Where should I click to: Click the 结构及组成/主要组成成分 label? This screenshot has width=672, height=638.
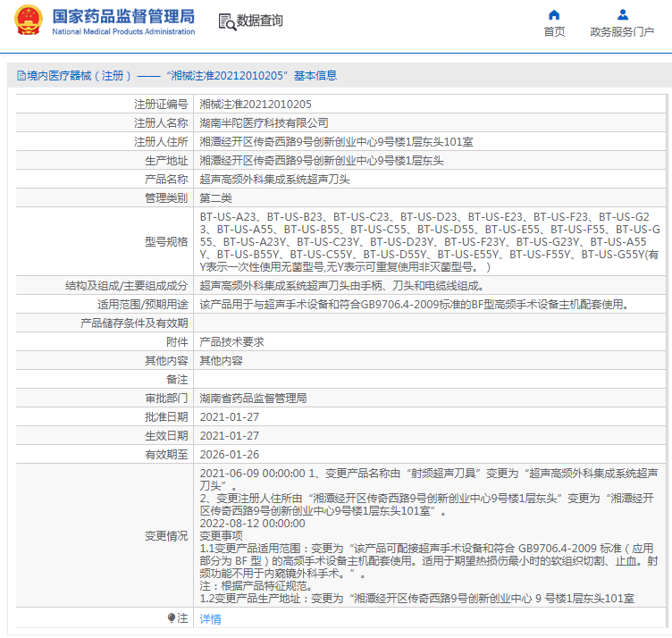click(126, 286)
